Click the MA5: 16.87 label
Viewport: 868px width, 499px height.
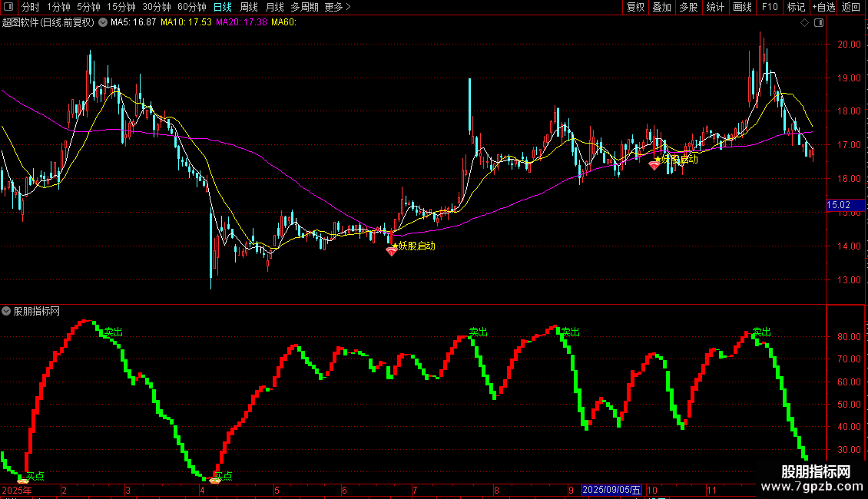pos(134,23)
